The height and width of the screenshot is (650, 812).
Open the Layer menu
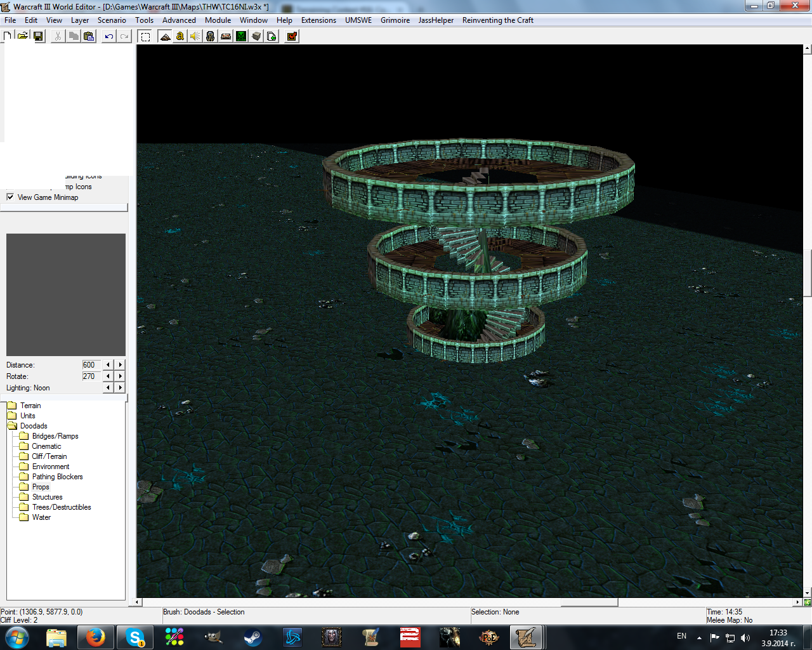(80, 20)
